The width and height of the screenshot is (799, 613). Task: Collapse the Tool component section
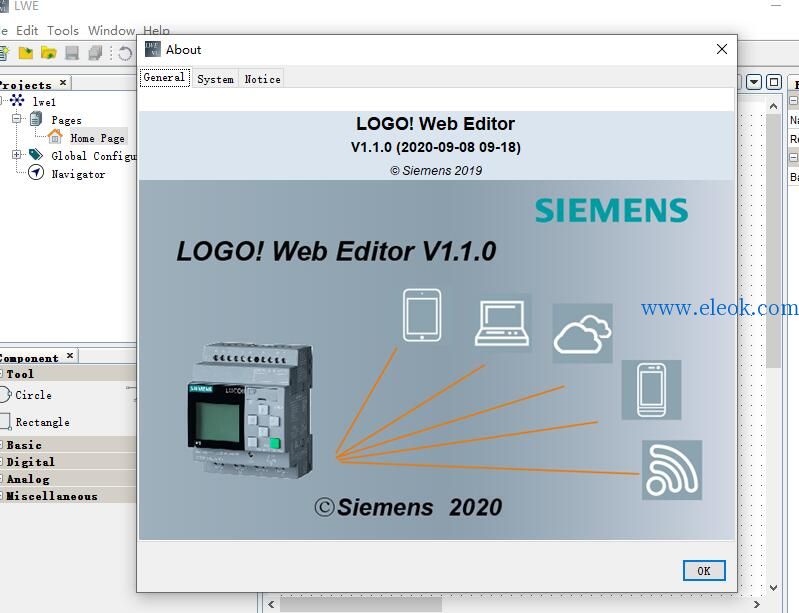(2, 374)
